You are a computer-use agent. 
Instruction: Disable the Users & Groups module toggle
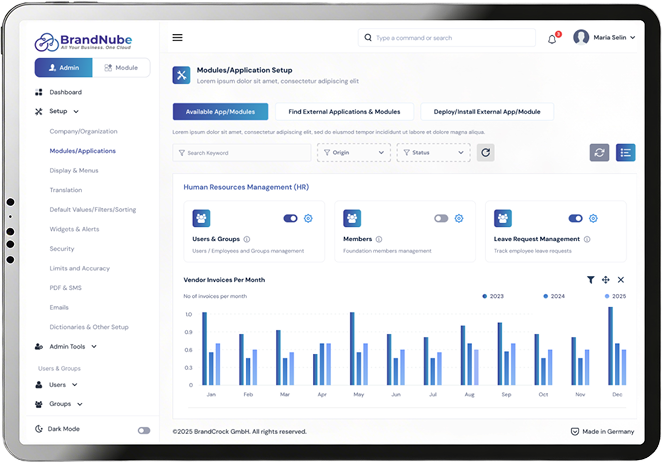(x=291, y=218)
